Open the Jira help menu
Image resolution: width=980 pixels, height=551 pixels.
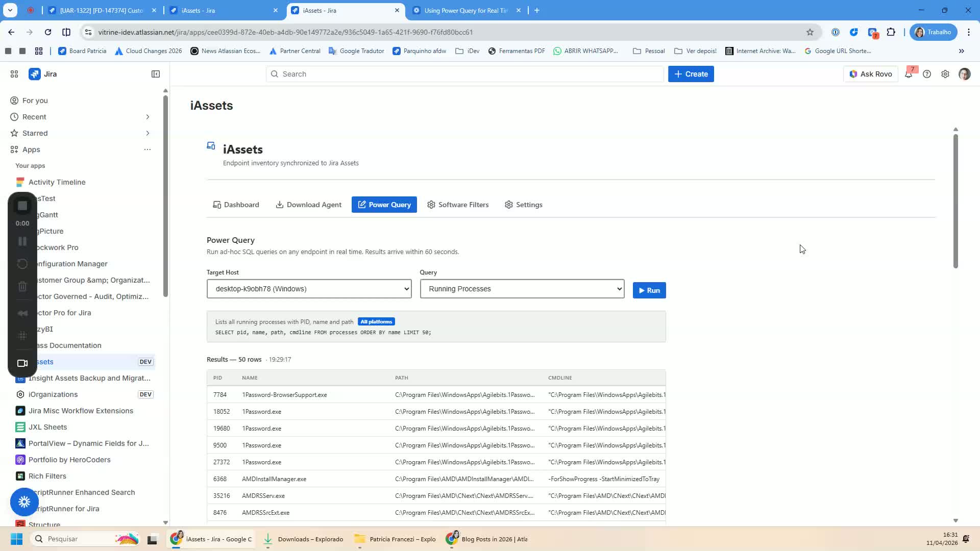click(x=927, y=74)
